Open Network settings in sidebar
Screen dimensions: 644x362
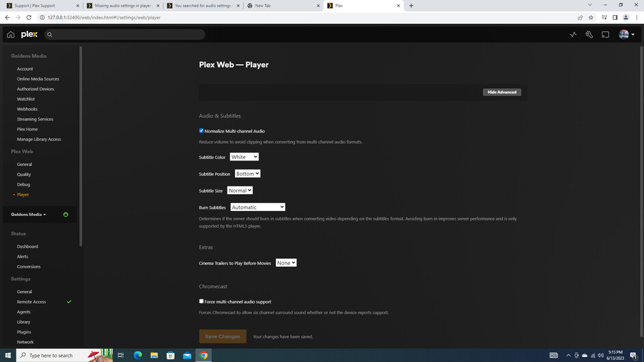coord(25,342)
